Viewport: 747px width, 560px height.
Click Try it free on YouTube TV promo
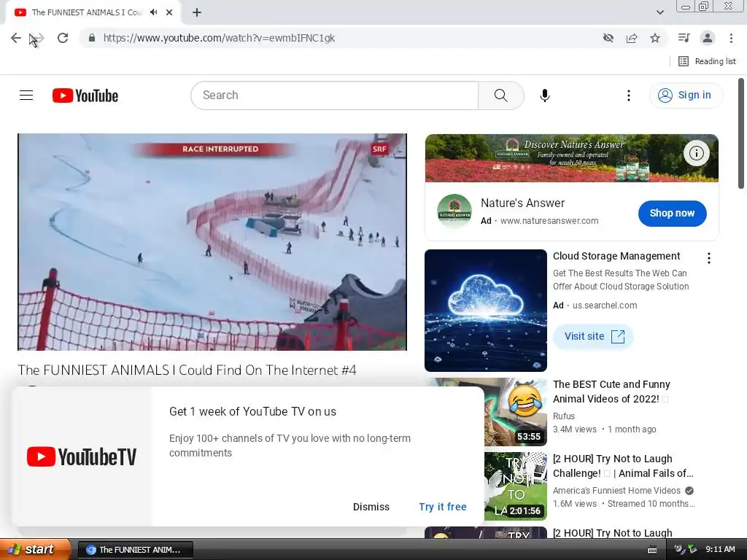pyautogui.click(x=443, y=507)
